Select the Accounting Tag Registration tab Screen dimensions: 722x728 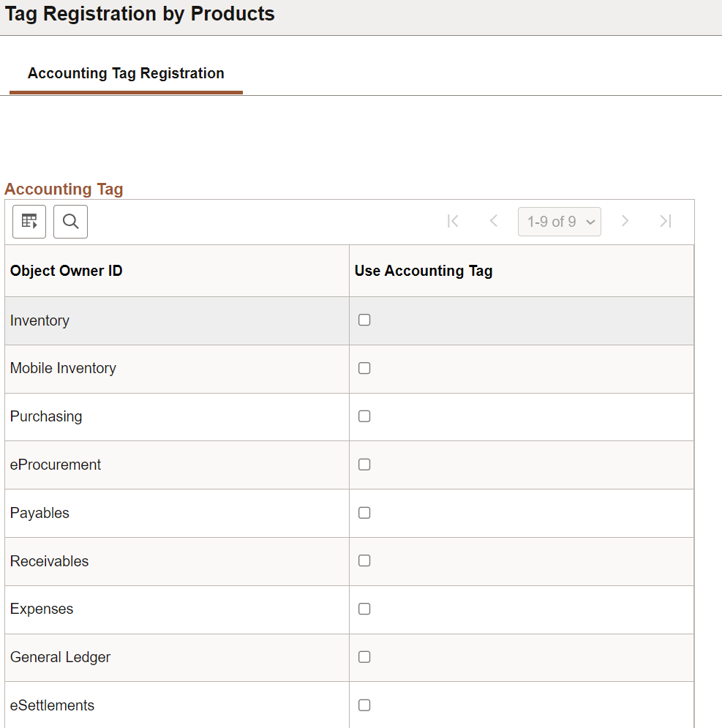[125, 73]
